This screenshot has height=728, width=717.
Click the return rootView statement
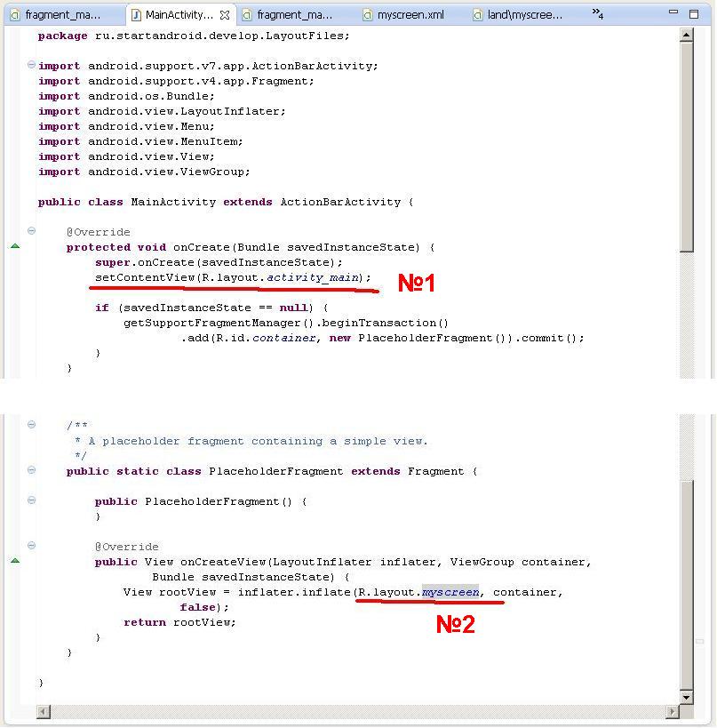pyautogui.click(x=179, y=622)
